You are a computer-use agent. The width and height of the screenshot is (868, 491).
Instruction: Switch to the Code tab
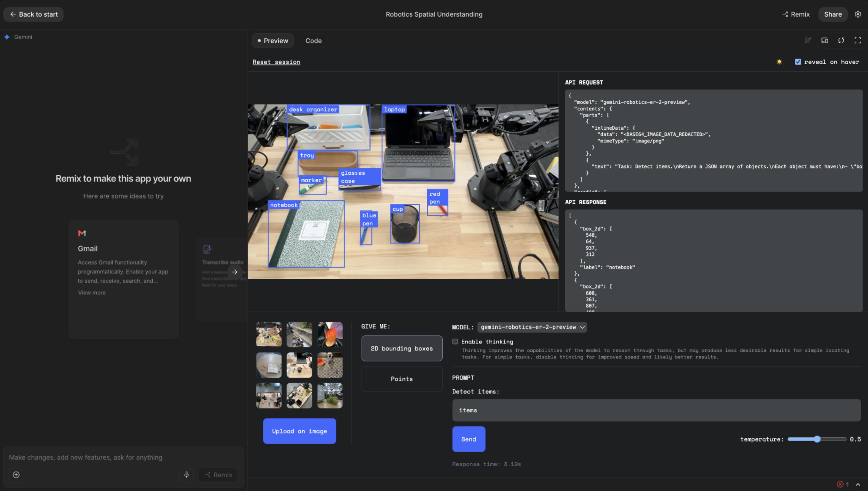(x=313, y=40)
